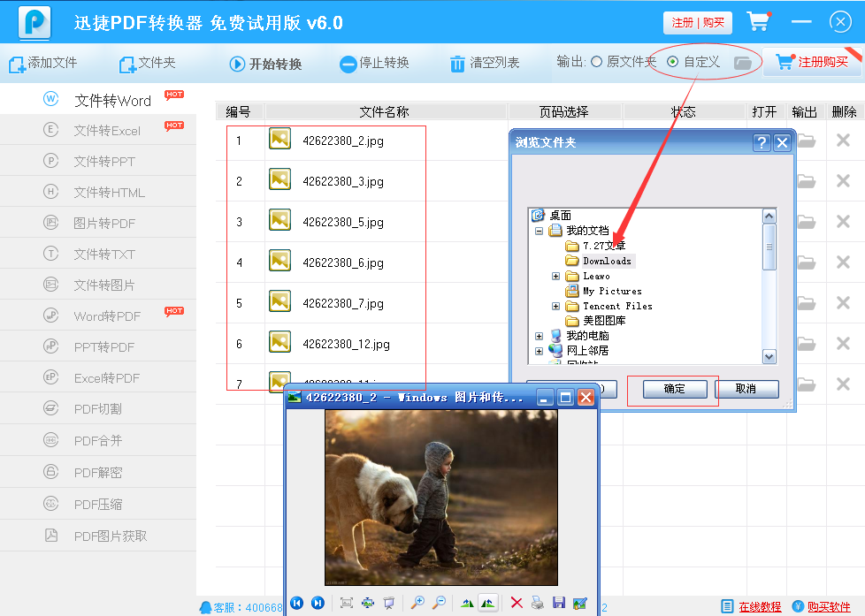Zoom out on the picture viewer image
Image resolution: width=865 pixels, height=616 pixels.
[x=439, y=603]
